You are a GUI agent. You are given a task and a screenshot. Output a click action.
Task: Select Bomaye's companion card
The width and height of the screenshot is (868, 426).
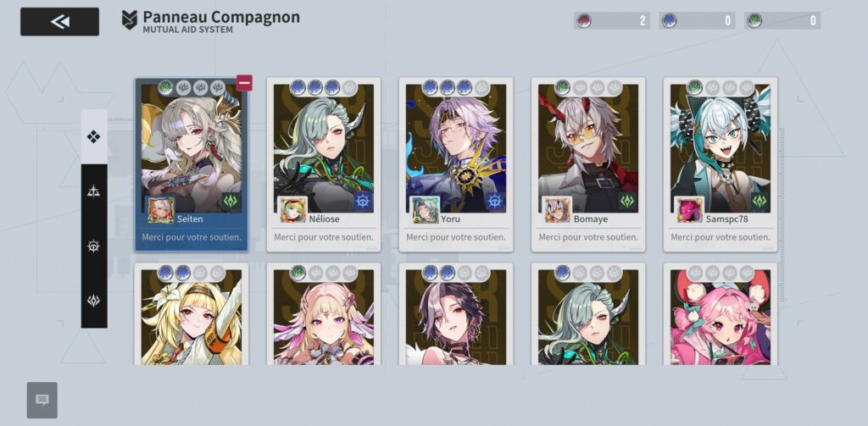[x=588, y=165]
